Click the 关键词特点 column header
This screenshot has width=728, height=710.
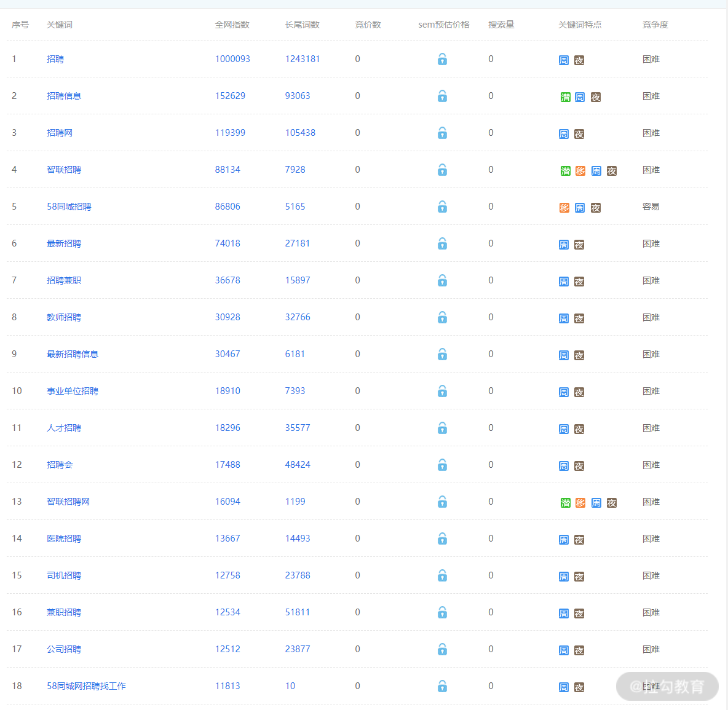point(580,25)
